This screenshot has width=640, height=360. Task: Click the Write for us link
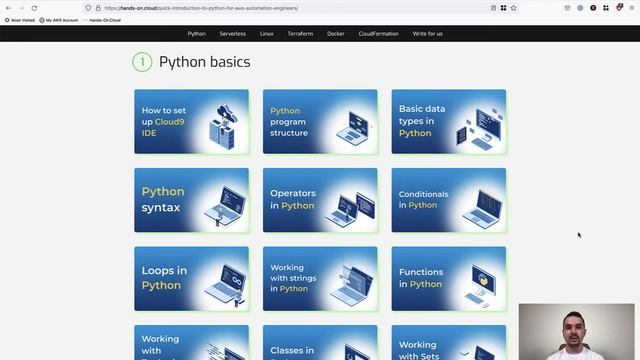coord(427,34)
